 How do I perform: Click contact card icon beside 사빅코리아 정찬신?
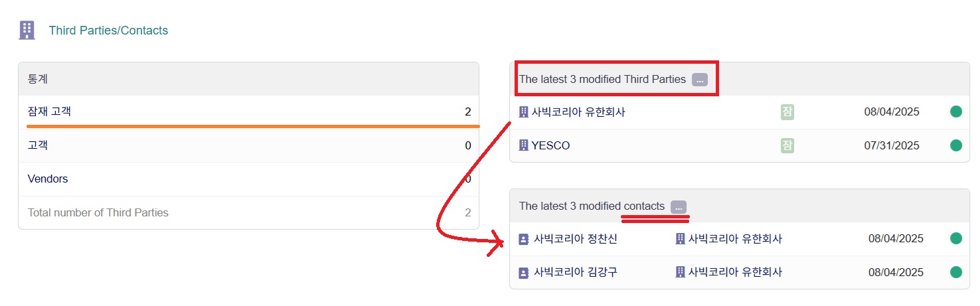pos(523,239)
